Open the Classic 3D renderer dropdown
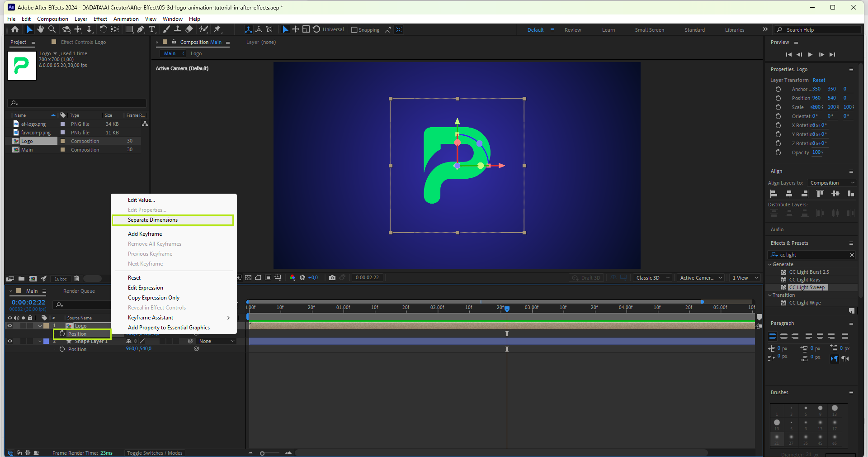868x457 pixels. (x=652, y=278)
